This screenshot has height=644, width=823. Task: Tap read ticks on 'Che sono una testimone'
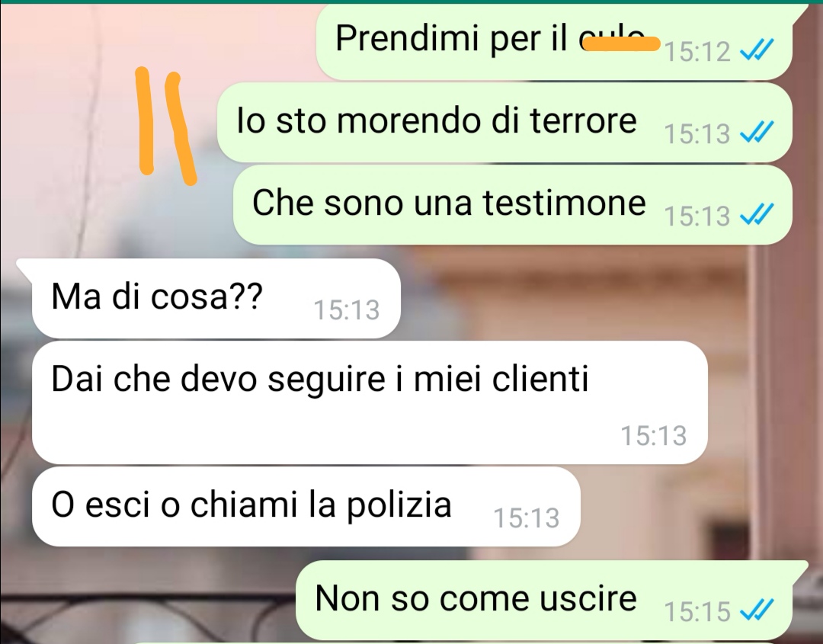tap(757, 214)
